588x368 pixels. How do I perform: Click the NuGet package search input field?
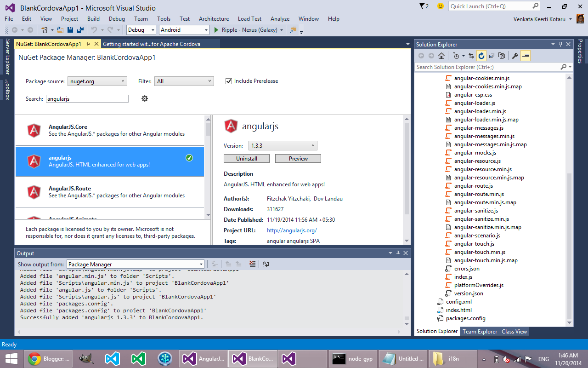coord(87,99)
